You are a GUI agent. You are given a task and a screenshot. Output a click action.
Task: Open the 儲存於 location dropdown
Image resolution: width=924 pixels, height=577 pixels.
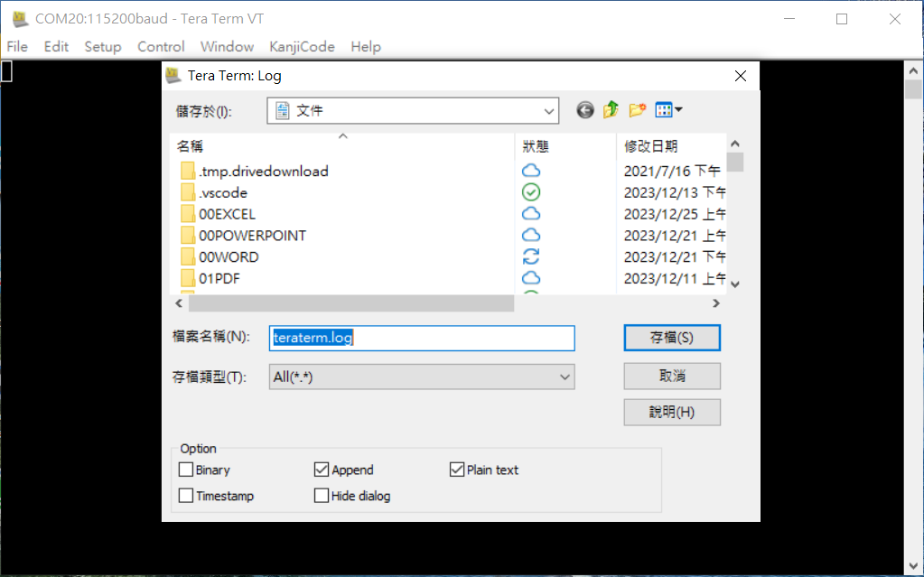(548, 111)
